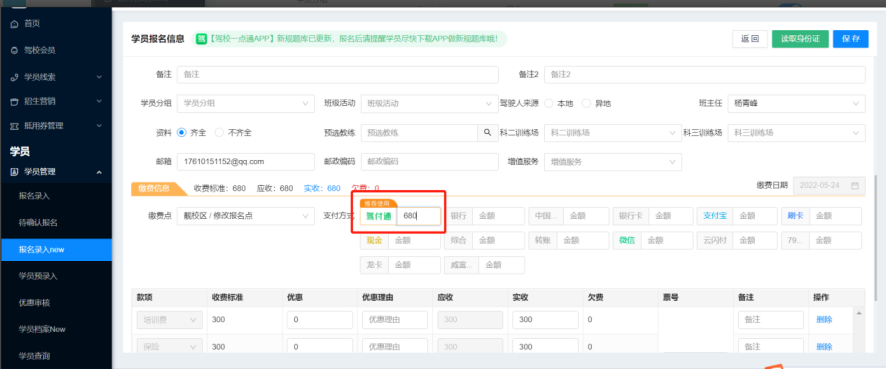The height and width of the screenshot is (369, 886).
Task: Open the 培训费 fee item dropdown
Action: pyautogui.click(x=169, y=320)
